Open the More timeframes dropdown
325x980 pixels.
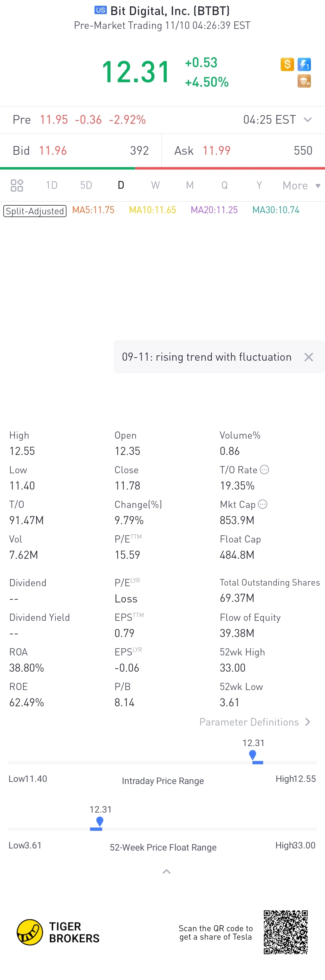pos(302,186)
